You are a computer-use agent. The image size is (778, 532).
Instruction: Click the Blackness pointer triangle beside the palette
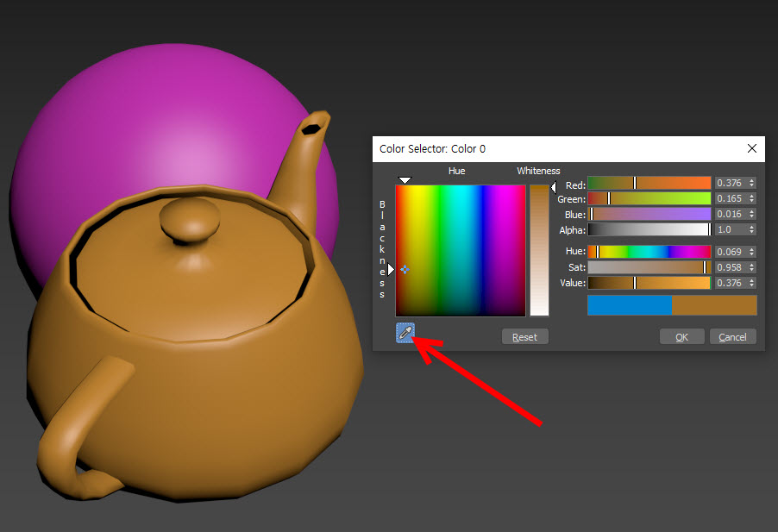pyautogui.click(x=391, y=269)
